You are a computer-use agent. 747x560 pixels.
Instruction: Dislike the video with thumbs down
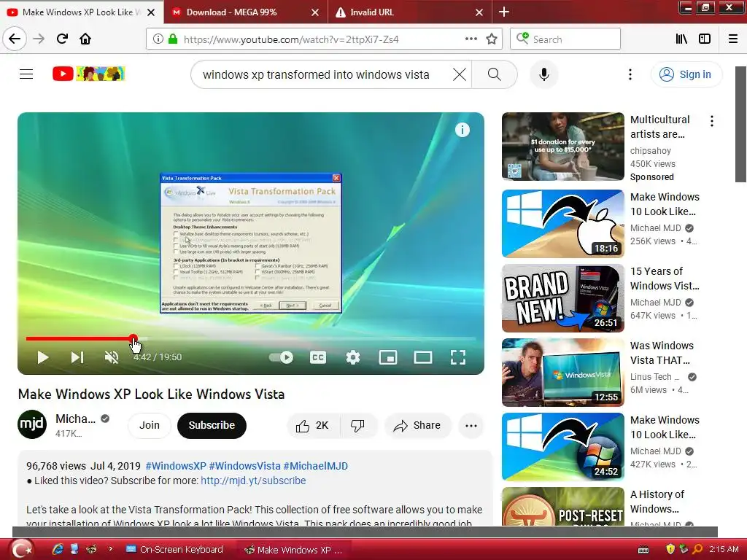[x=357, y=426]
